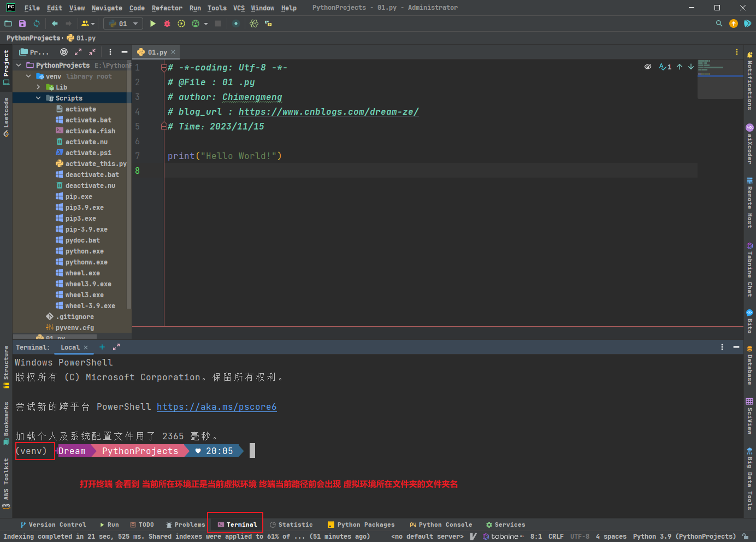
Task: Expand the Lib folder node
Action: pyautogui.click(x=38, y=87)
